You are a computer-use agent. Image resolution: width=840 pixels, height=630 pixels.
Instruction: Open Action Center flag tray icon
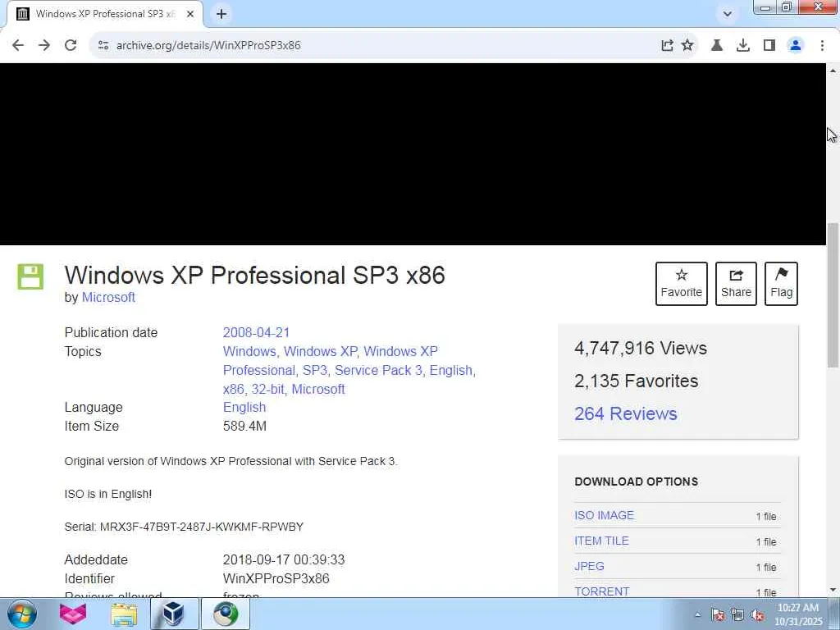[x=718, y=615]
